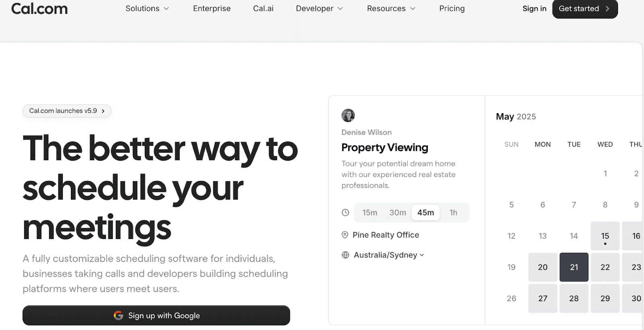This screenshot has width=644, height=330.
Task: Click the May 2025 month heading
Action: [516, 117]
